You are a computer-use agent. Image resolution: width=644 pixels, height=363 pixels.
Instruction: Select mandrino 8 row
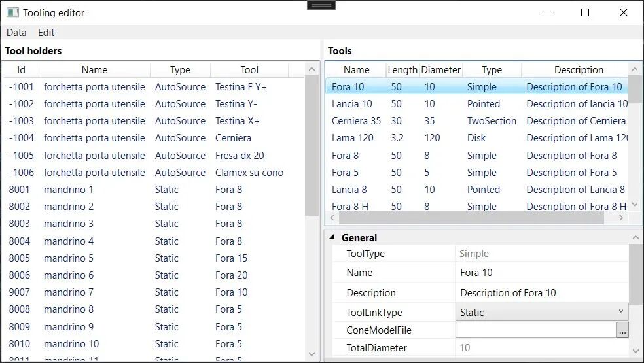[154, 309]
